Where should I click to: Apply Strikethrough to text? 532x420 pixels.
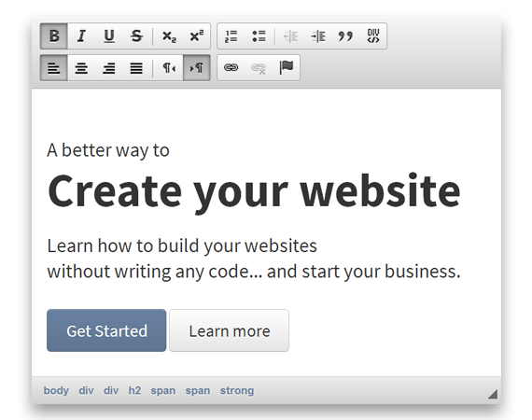(136, 36)
